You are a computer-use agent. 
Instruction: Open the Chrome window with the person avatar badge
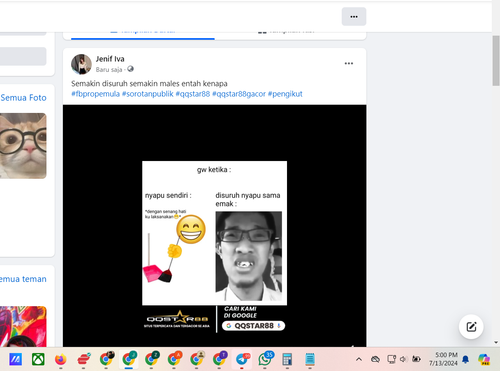click(197, 359)
